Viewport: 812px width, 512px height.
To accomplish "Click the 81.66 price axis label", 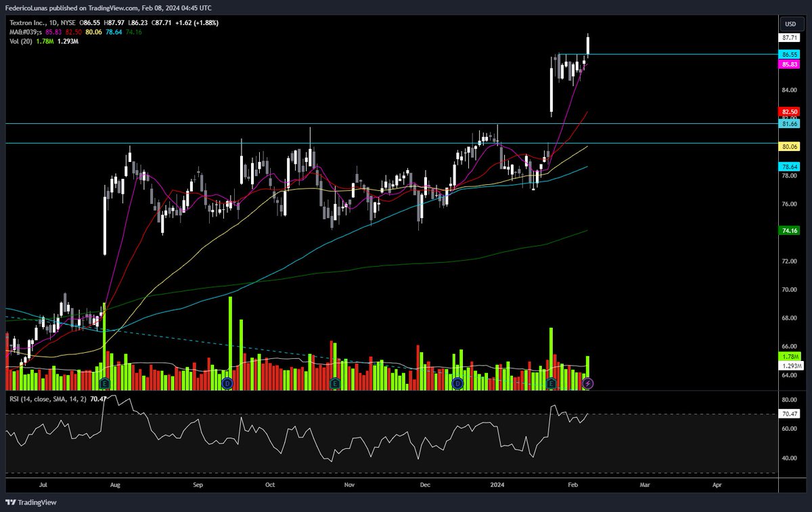I will [x=790, y=124].
